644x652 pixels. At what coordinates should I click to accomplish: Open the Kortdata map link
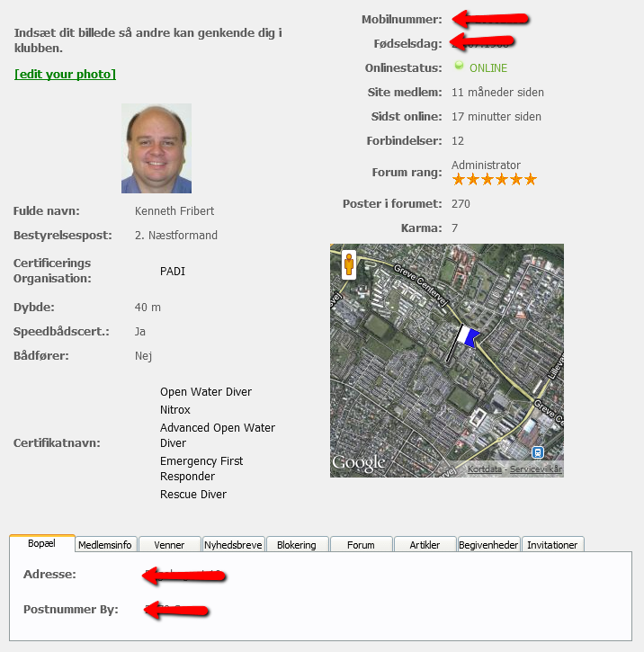485,469
